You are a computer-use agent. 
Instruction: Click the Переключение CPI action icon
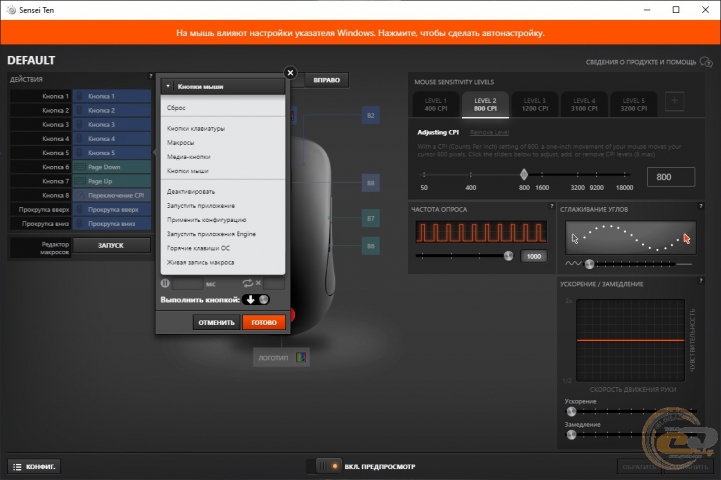(80, 195)
